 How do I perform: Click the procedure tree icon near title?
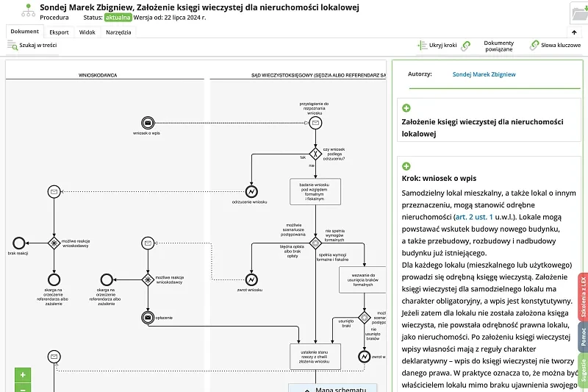click(29, 10)
